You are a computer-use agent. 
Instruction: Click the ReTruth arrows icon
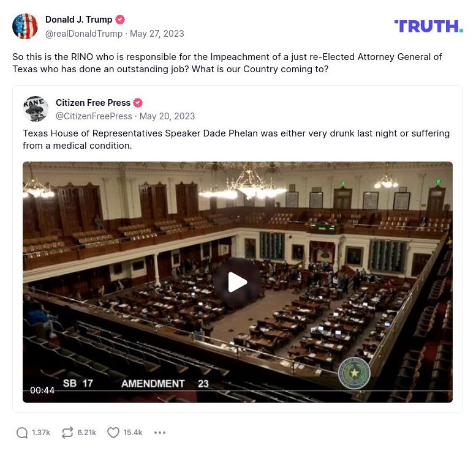[67, 433]
